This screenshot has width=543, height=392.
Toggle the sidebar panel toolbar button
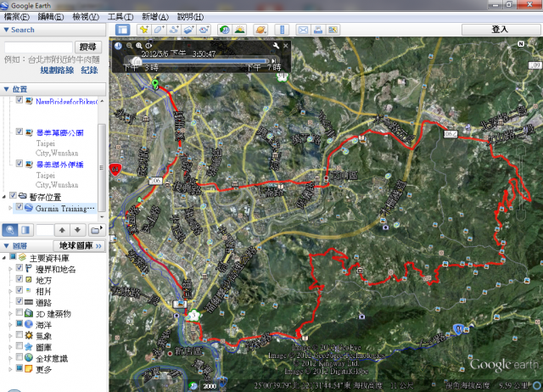tap(122, 30)
